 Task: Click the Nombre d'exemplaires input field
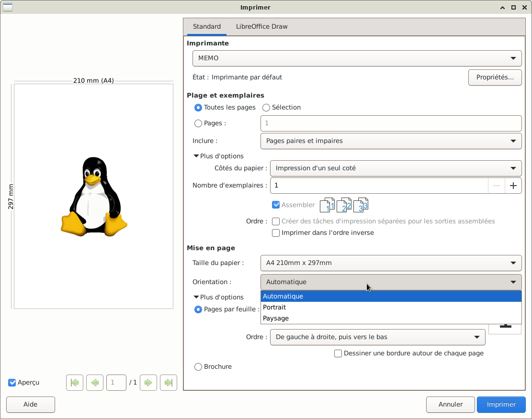pyautogui.click(x=379, y=186)
